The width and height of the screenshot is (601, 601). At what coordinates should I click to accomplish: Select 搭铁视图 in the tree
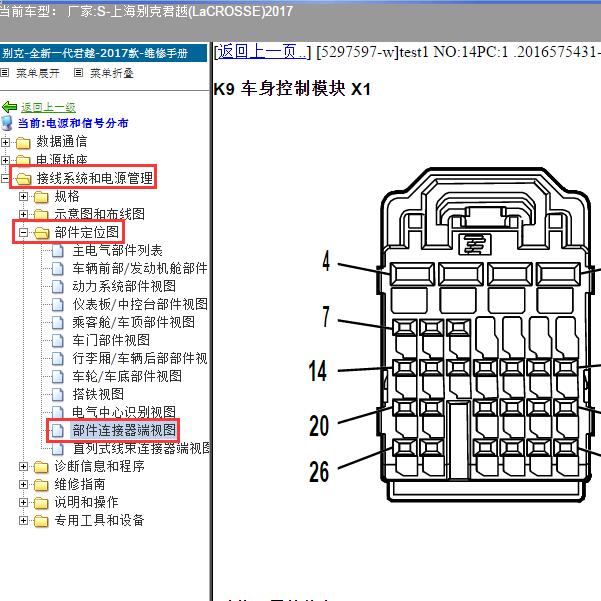point(98,394)
